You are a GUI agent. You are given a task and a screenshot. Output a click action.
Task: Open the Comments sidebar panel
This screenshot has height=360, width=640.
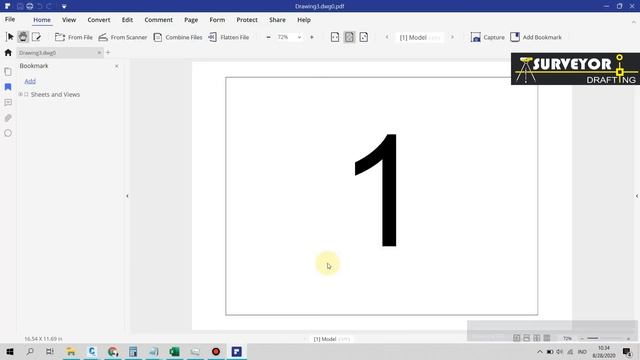point(8,102)
